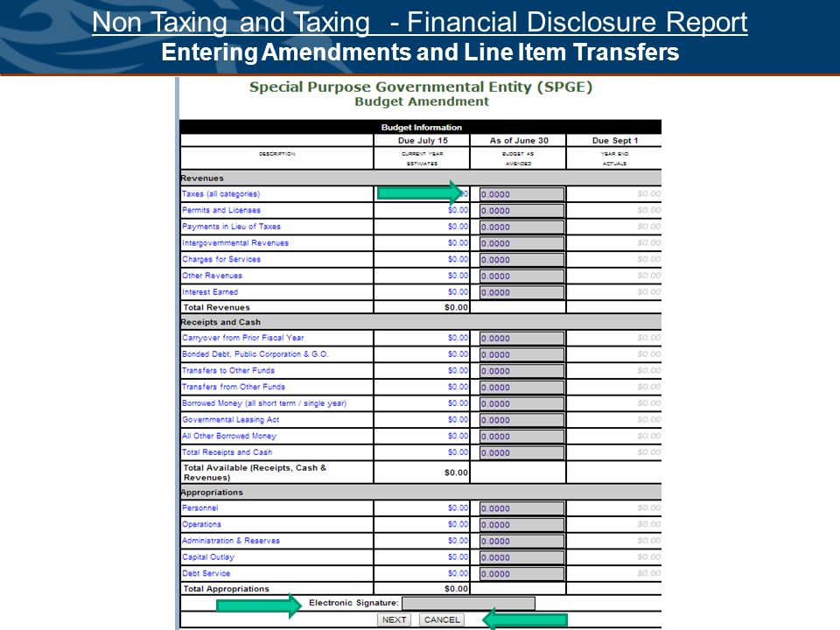Image resolution: width=840 pixels, height=630 pixels.
Task: Open the Total Receipts and Cash link
Action: pos(227,452)
